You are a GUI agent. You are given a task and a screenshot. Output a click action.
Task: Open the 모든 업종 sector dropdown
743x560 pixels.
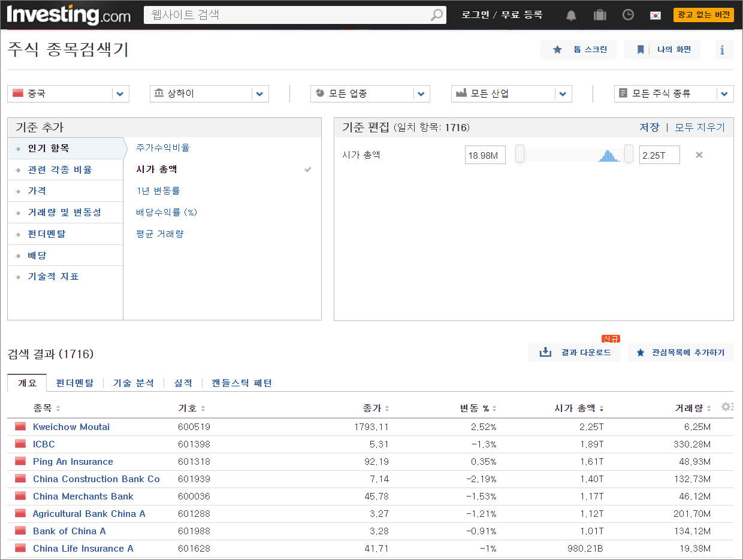(370, 94)
